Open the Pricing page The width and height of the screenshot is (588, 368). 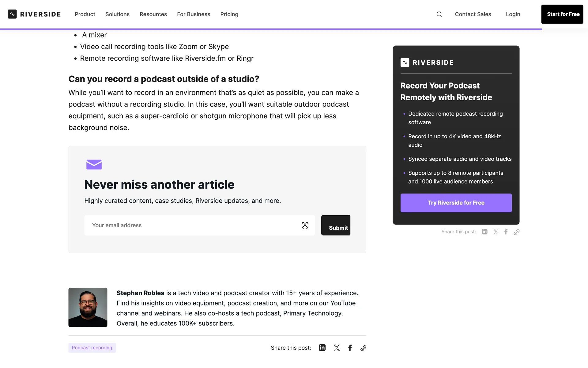(x=229, y=14)
